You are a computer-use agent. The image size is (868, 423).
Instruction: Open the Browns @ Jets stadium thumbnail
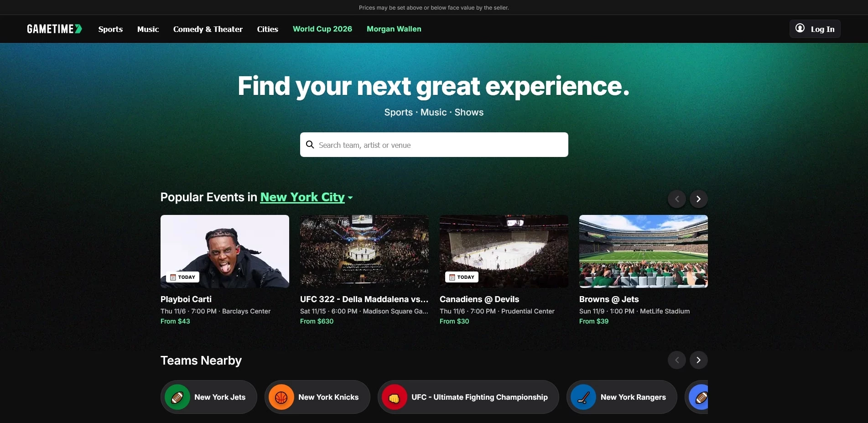click(643, 251)
